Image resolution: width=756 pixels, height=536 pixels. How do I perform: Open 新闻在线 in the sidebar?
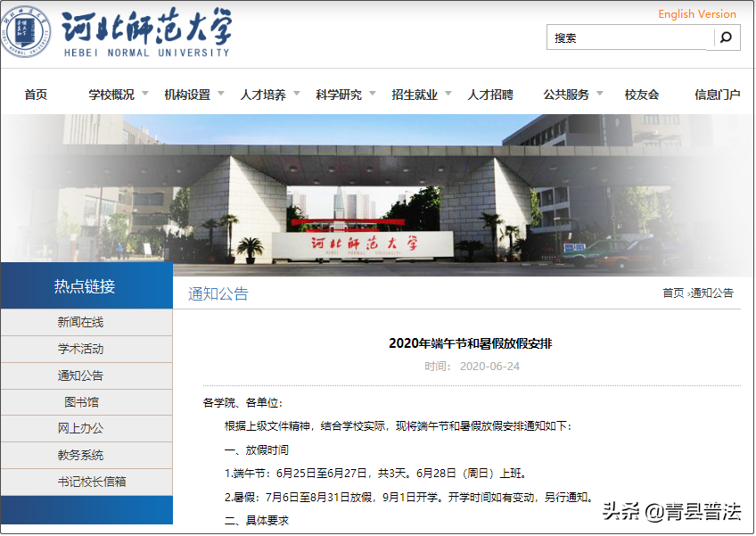pyautogui.click(x=80, y=322)
